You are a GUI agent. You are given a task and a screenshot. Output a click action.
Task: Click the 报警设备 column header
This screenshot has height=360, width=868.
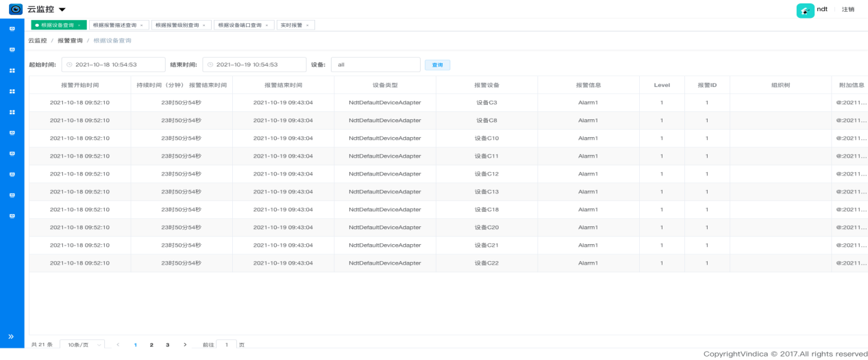click(486, 85)
